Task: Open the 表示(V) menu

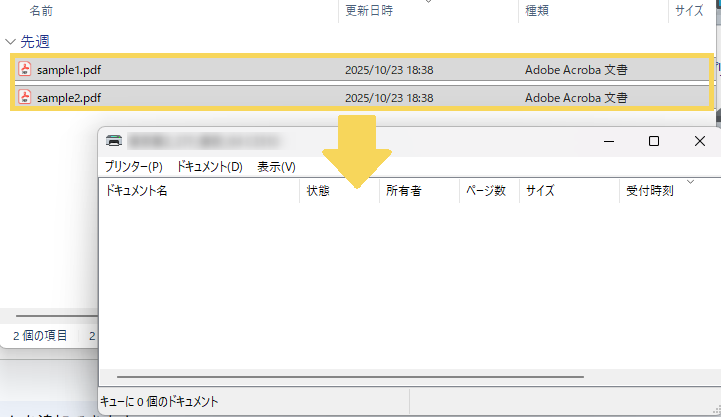Action: point(276,167)
